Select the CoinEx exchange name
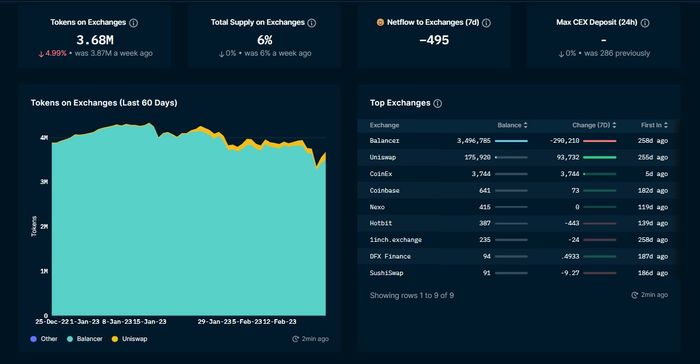The width and height of the screenshot is (700, 364). [381, 174]
